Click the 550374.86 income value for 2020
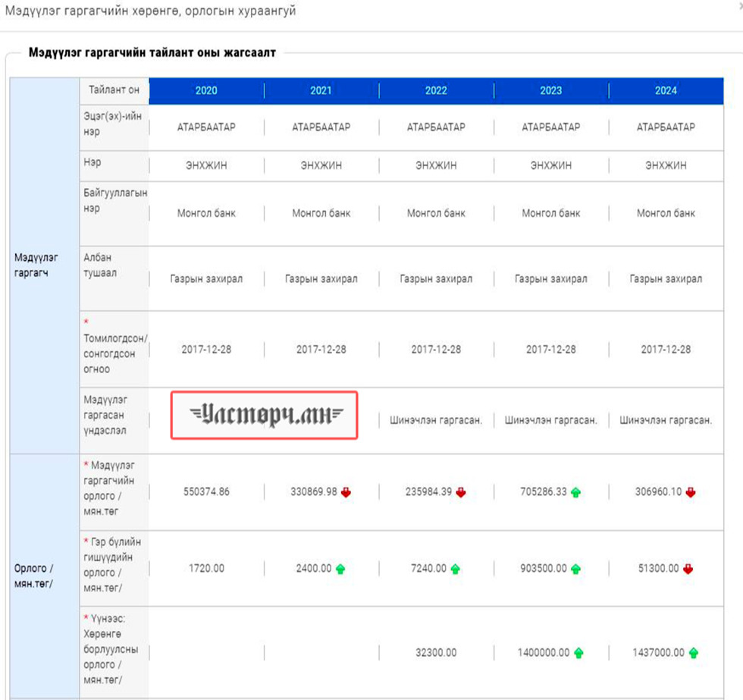Screen dimensions: 743x700 206,492
